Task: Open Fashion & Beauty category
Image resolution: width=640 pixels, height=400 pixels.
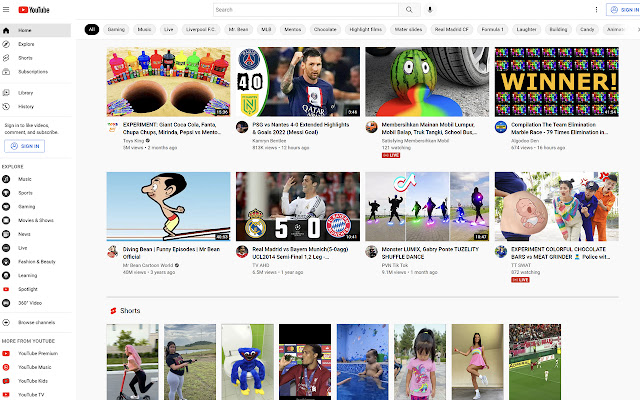Action: 36,262
